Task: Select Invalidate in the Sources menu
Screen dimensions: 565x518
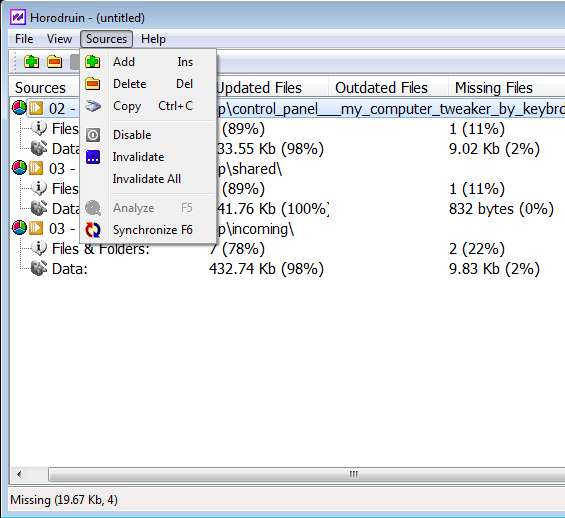Action: click(148, 157)
